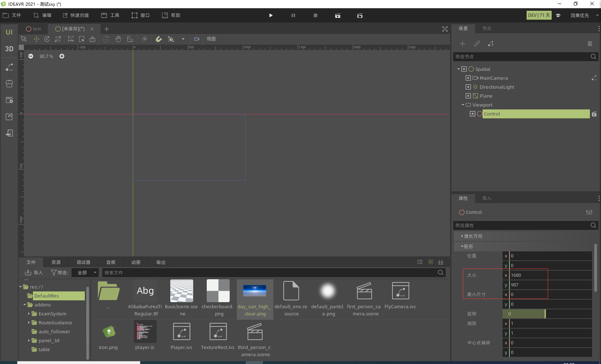Stop the running scene

[316, 15]
